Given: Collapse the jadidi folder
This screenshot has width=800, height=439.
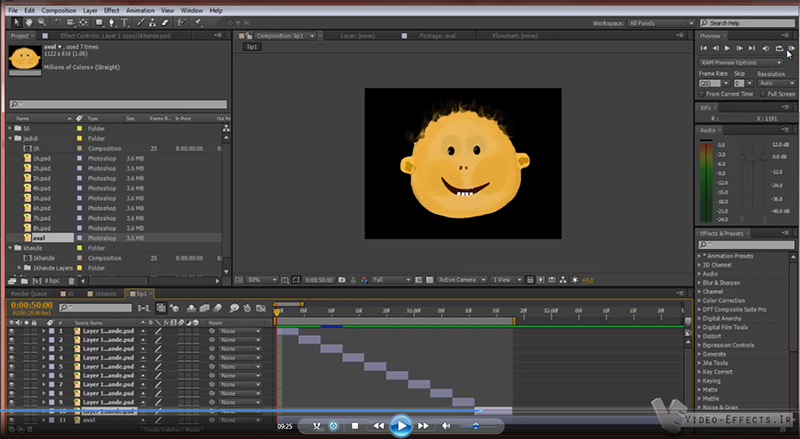Looking at the screenshot, I should [10, 138].
